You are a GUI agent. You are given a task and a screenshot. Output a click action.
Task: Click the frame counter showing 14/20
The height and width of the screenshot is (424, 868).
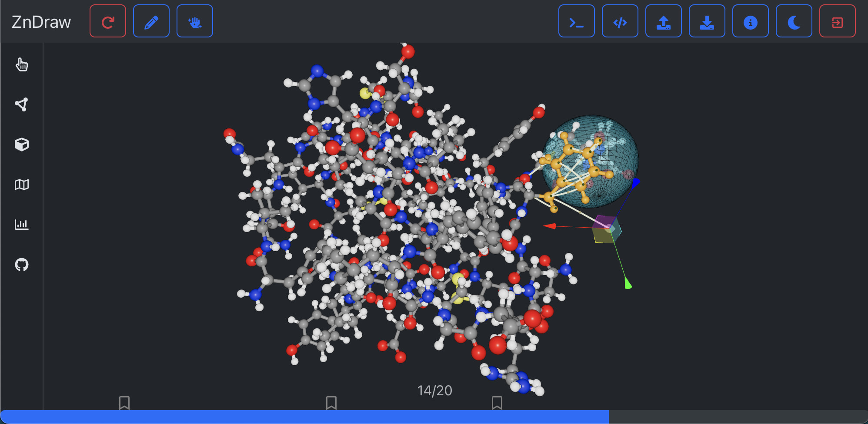tap(434, 390)
